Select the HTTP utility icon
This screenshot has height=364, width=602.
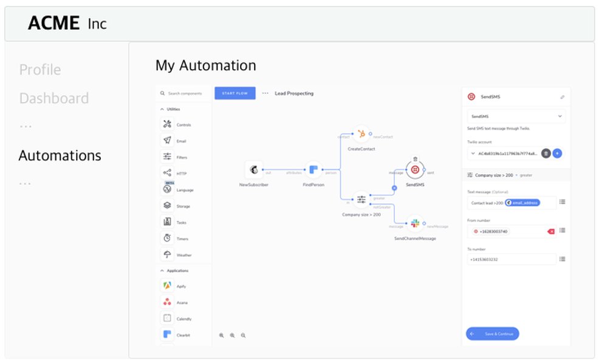(x=166, y=174)
